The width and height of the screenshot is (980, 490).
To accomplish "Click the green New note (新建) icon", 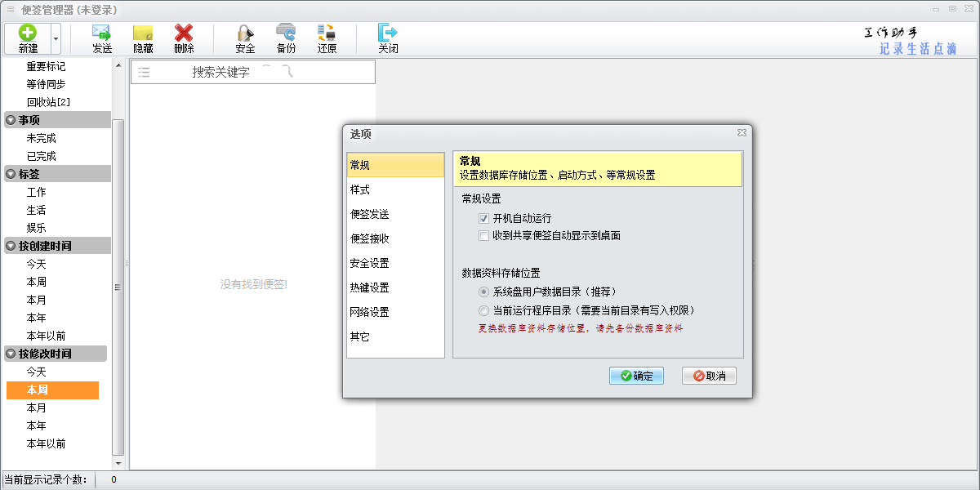I will click(28, 33).
